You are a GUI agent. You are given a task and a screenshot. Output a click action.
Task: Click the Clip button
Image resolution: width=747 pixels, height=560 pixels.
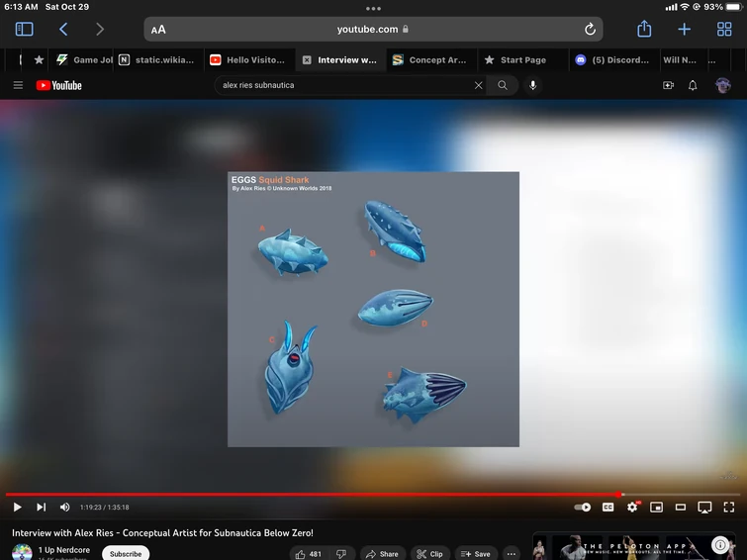429,554
